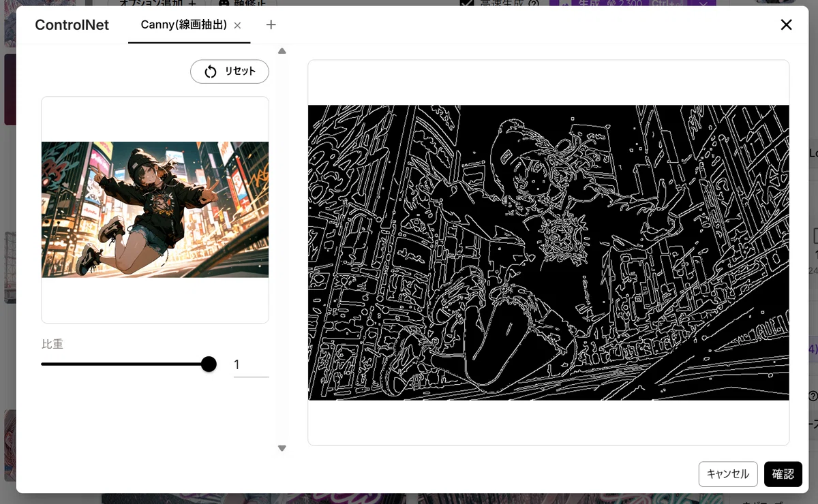The height and width of the screenshot is (504, 818).
Task: Add a new ControlNet tab with plus
Action: point(271,25)
